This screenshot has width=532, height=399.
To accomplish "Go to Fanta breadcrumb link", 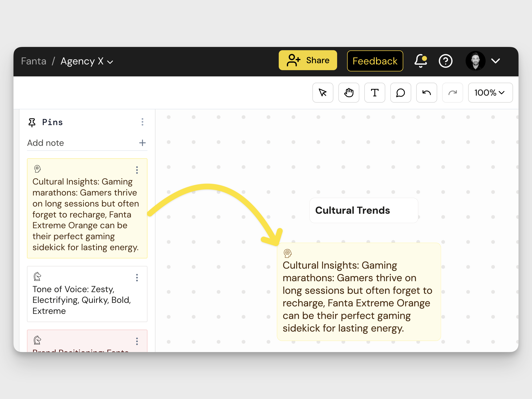I will point(34,61).
